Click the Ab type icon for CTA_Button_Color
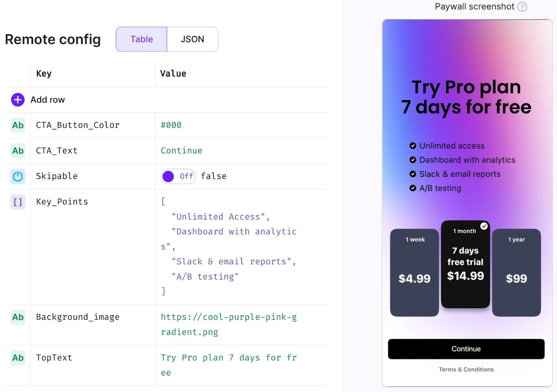 point(18,125)
